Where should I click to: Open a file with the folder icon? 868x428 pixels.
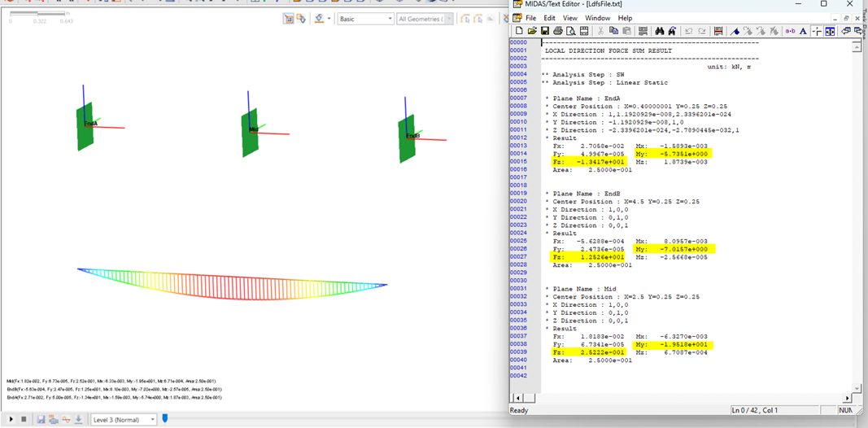(531, 31)
